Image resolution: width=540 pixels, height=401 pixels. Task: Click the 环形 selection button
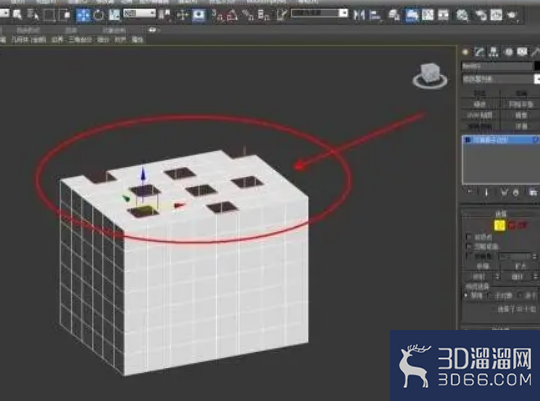pyautogui.click(x=479, y=277)
